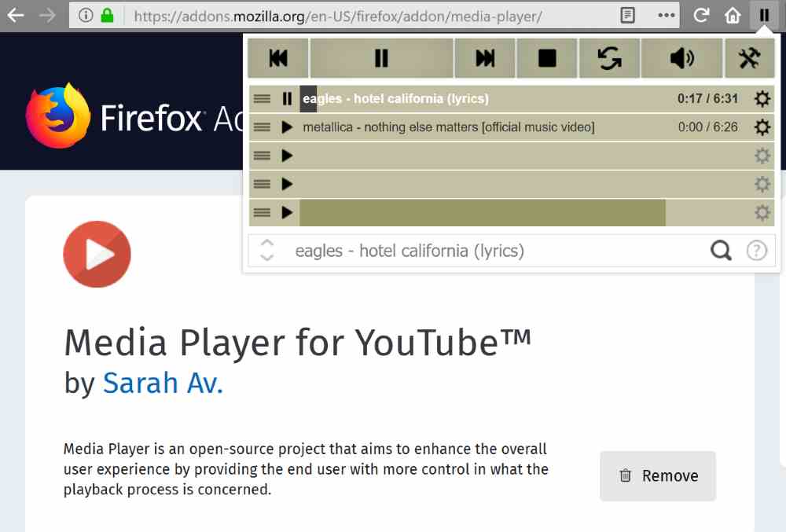Open page actions three-dots menu
This screenshot has width=786, height=532.
pyautogui.click(x=667, y=16)
